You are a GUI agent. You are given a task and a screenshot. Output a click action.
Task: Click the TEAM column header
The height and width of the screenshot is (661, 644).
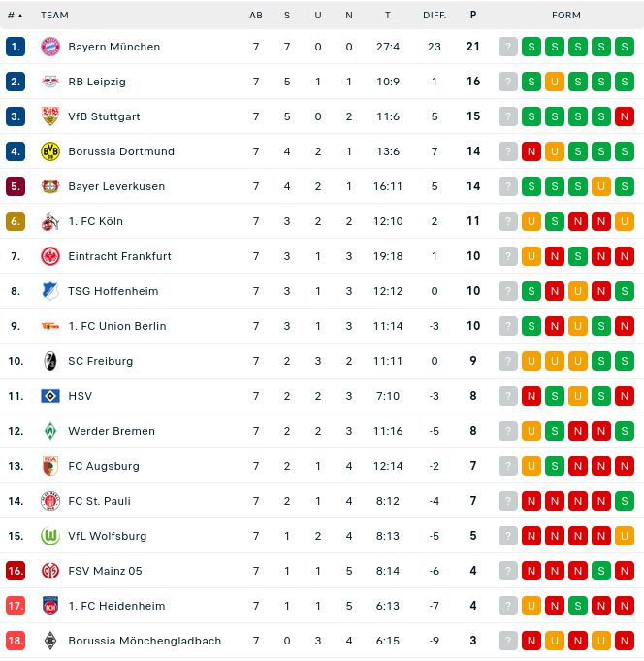(54, 16)
